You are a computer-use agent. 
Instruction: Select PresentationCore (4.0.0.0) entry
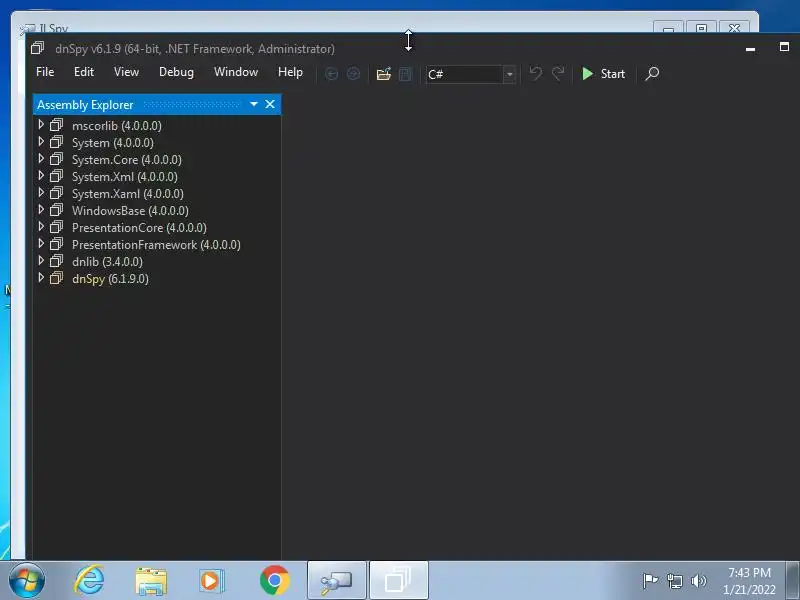pos(139,228)
